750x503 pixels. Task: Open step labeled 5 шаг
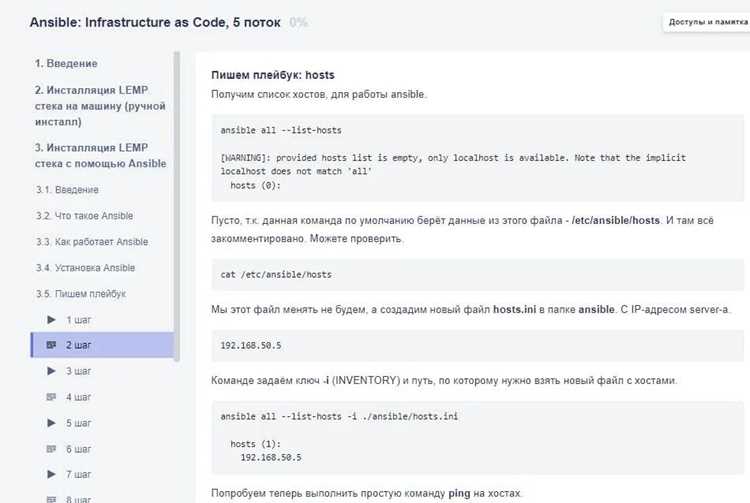point(78,423)
